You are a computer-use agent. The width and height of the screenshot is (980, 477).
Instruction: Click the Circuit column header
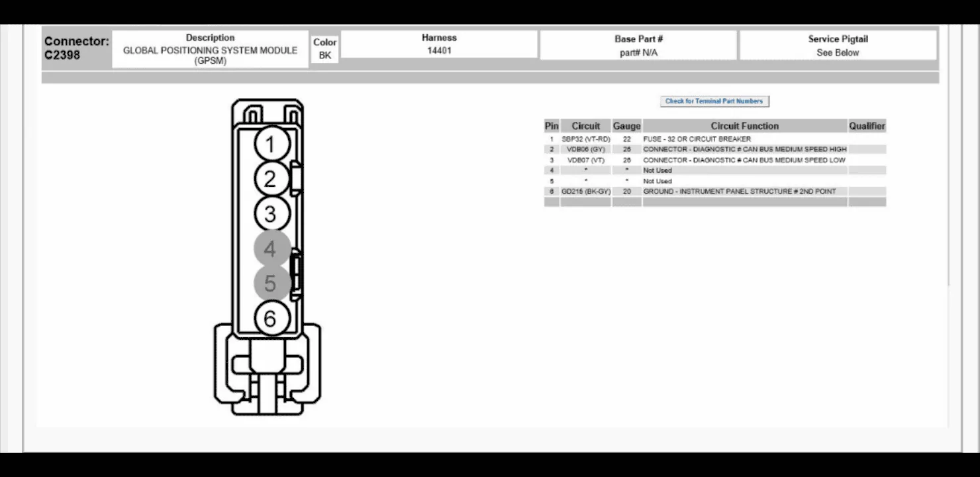[x=585, y=126]
